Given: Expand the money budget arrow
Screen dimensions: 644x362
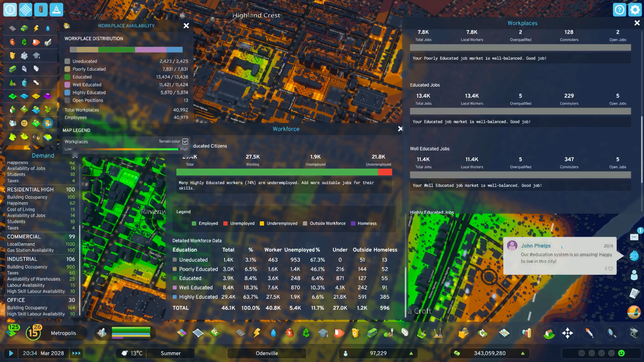Looking at the screenshot, I should click(523, 353).
